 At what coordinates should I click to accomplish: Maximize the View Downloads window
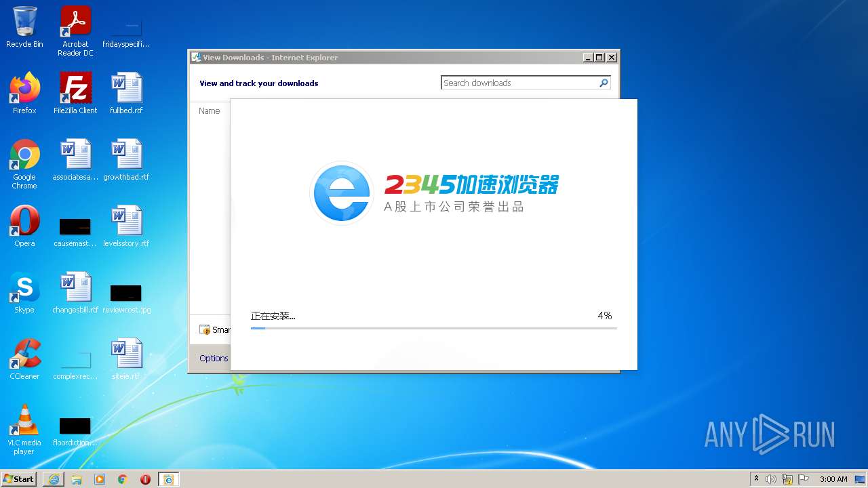coord(599,58)
